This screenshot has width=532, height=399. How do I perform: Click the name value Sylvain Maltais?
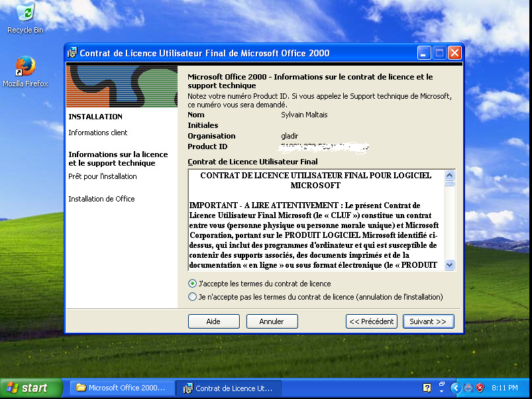point(304,115)
